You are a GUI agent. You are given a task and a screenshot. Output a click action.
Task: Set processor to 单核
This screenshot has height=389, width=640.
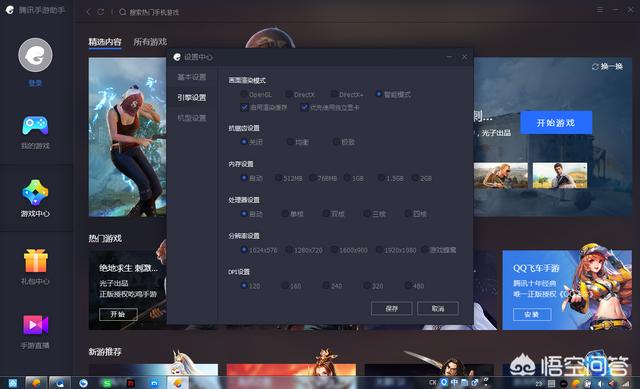285,213
